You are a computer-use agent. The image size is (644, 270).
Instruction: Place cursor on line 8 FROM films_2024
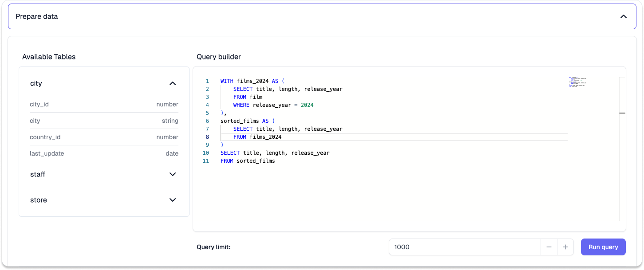(257, 137)
